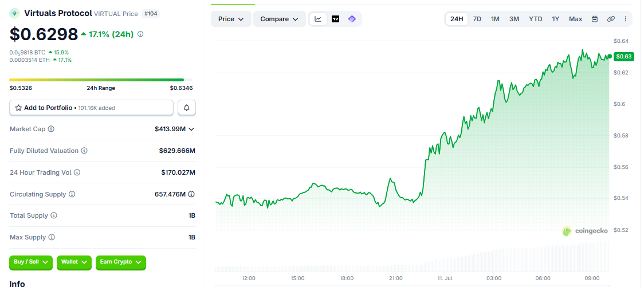Screen dimensions: 644x287
Task: Show Circulating Supply info icon
Action: click(72, 194)
